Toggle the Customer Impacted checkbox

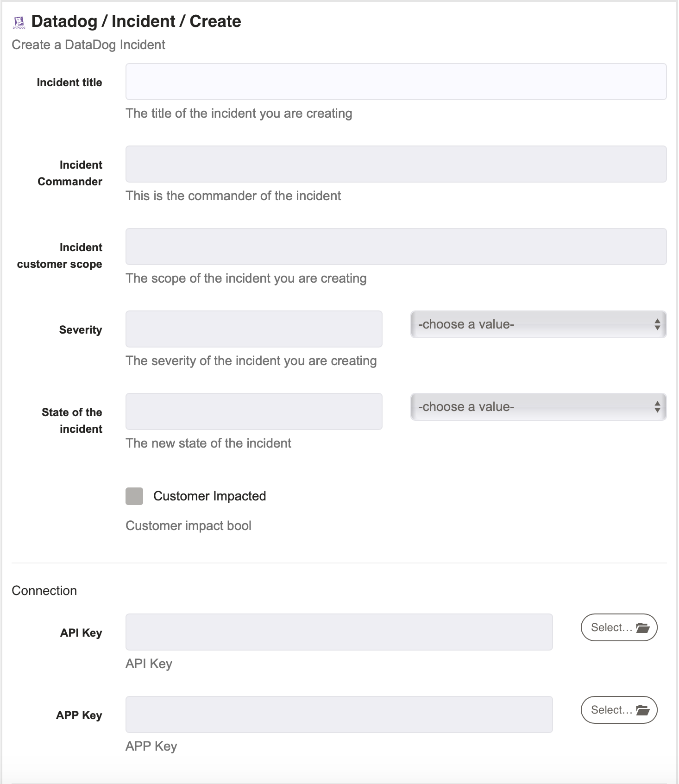(134, 496)
